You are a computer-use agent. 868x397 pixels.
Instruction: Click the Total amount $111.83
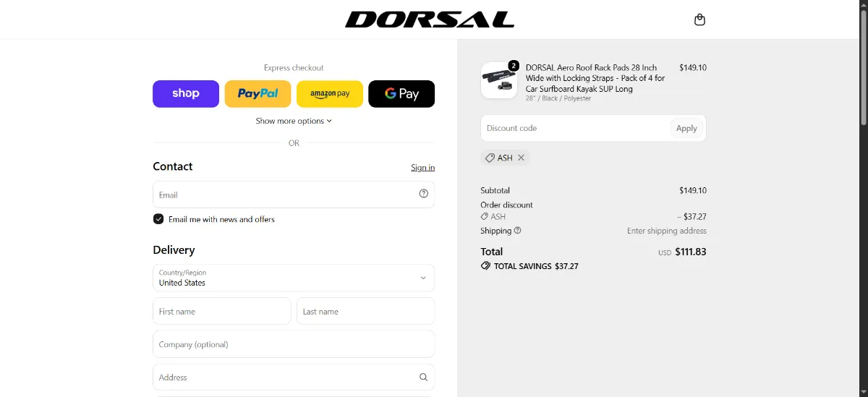click(x=691, y=252)
